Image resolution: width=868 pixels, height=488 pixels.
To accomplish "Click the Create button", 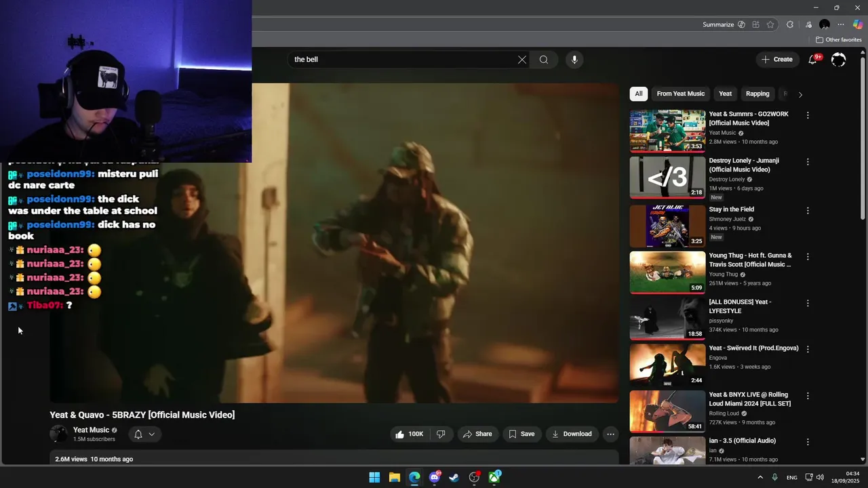I will 777,60.
